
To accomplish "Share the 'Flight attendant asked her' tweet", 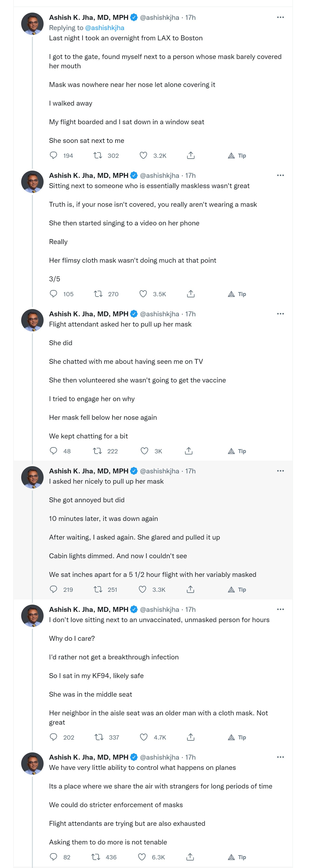I will coord(189,451).
